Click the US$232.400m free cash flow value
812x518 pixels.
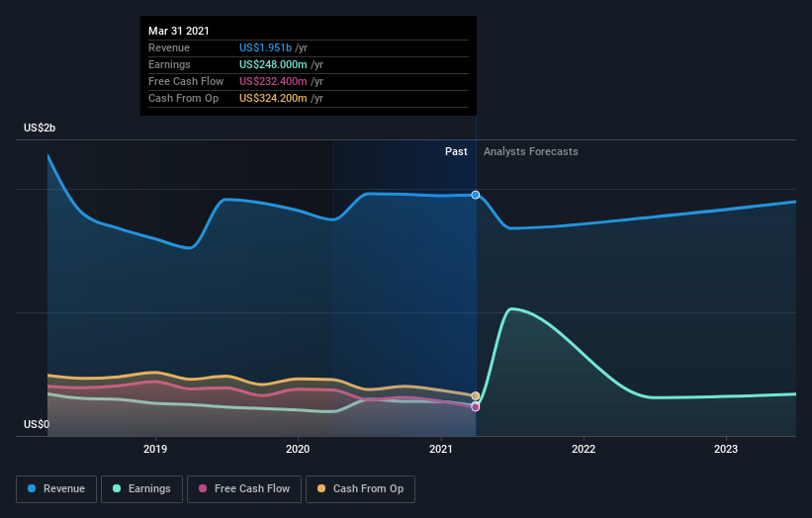(273, 81)
